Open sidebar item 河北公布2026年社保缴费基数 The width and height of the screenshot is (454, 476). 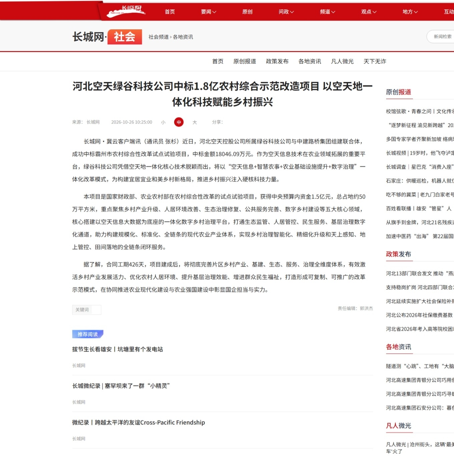[419, 315]
